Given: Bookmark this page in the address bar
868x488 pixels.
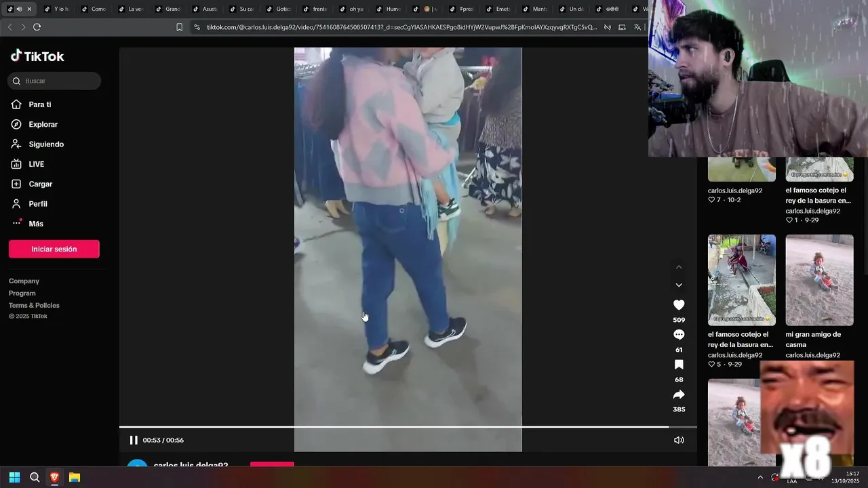Looking at the screenshot, I should (179, 27).
